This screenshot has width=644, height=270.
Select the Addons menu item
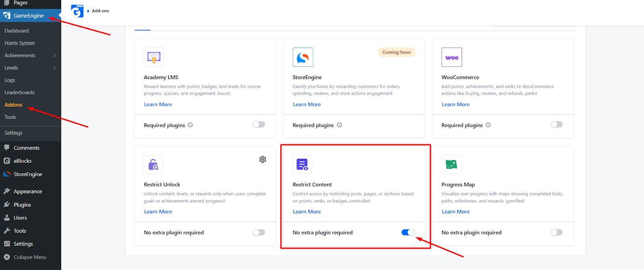click(x=13, y=105)
